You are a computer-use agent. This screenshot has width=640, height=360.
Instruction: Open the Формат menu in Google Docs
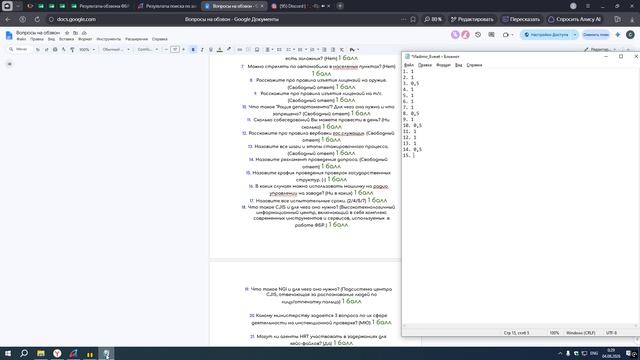[x=85, y=39]
